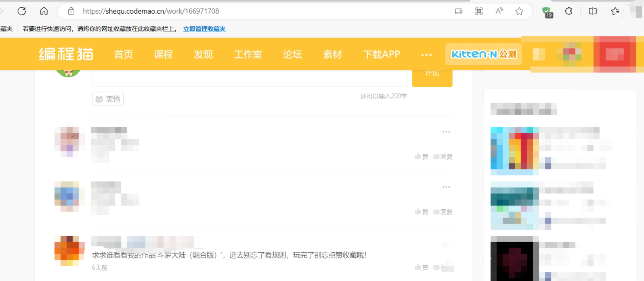The height and width of the screenshot is (281, 644).
Task: Open options menu on first comment
Action: click(x=446, y=132)
